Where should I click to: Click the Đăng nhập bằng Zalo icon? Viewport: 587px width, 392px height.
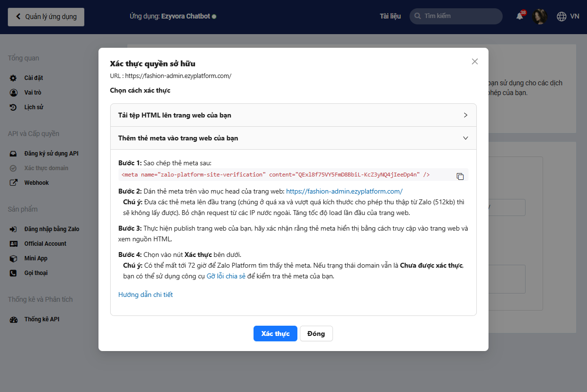(x=14, y=229)
